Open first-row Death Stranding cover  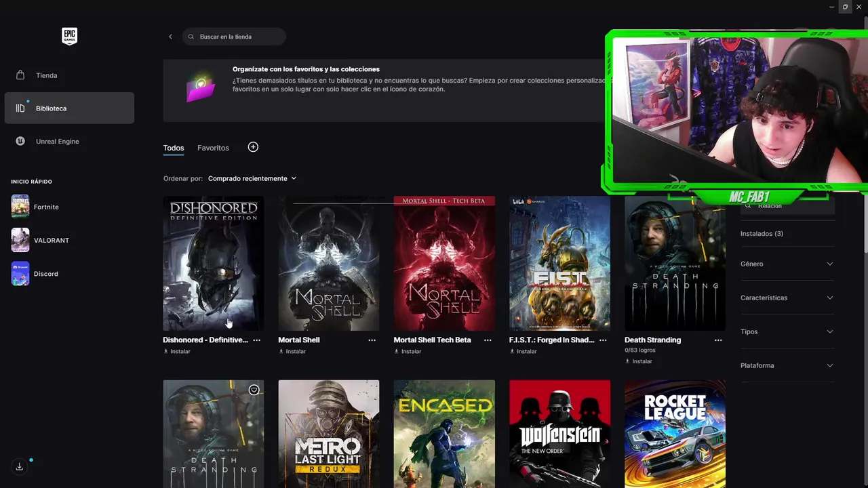click(675, 264)
